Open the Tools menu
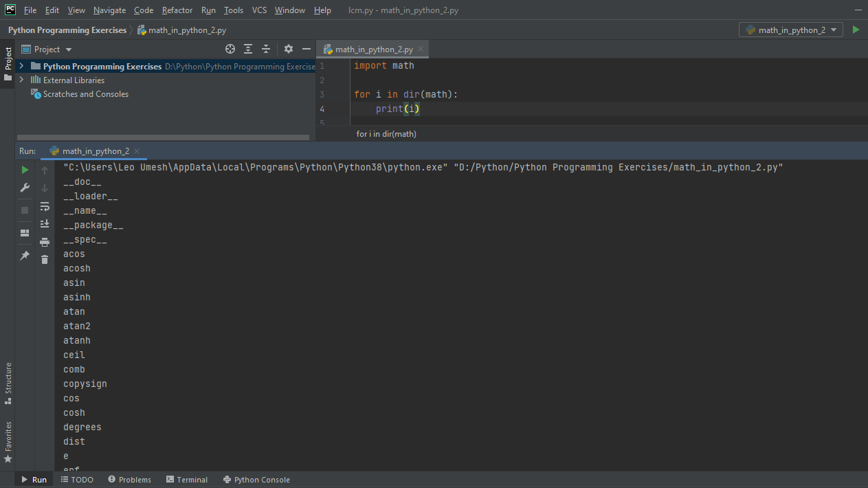868x488 pixels. click(x=234, y=10)
